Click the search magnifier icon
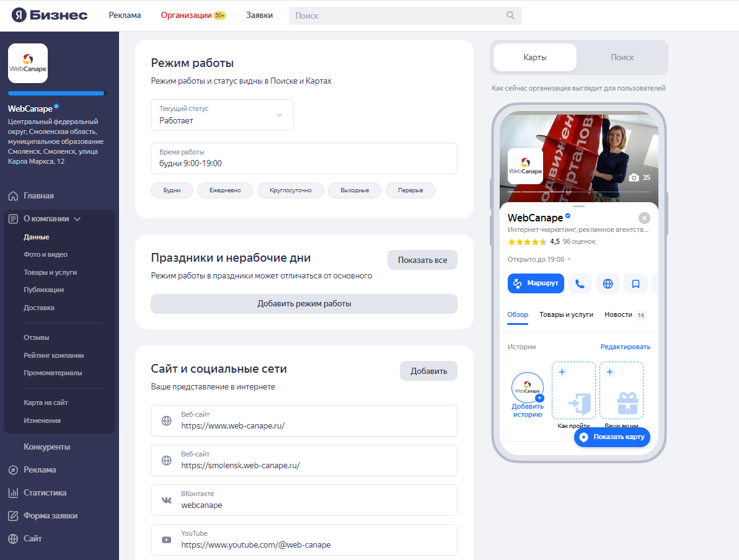The image size is (739, 560). 510,16
